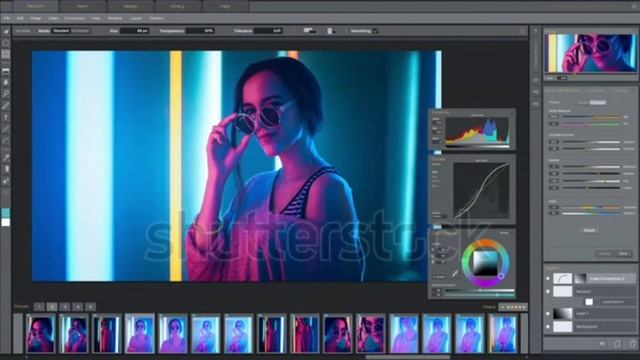Open the Image menu
This screenshot has width=640, height=360.
pos(36,18)
